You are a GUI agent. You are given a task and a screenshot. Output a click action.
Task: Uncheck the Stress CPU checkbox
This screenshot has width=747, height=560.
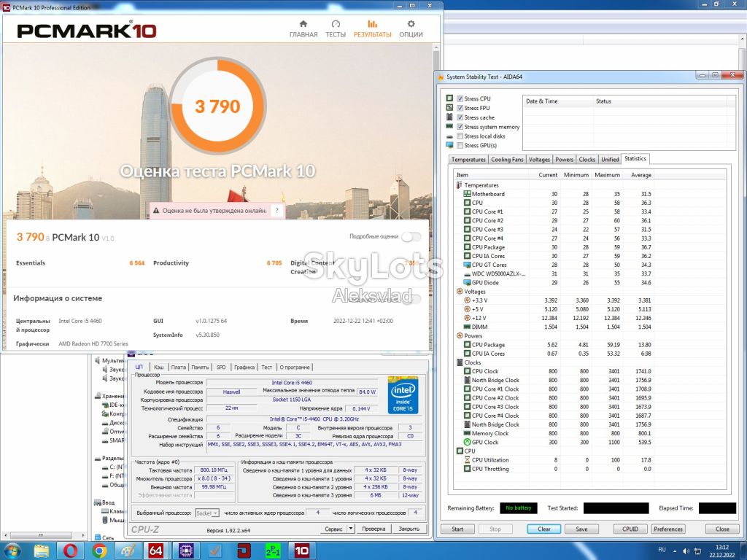(x=460, y=98)
